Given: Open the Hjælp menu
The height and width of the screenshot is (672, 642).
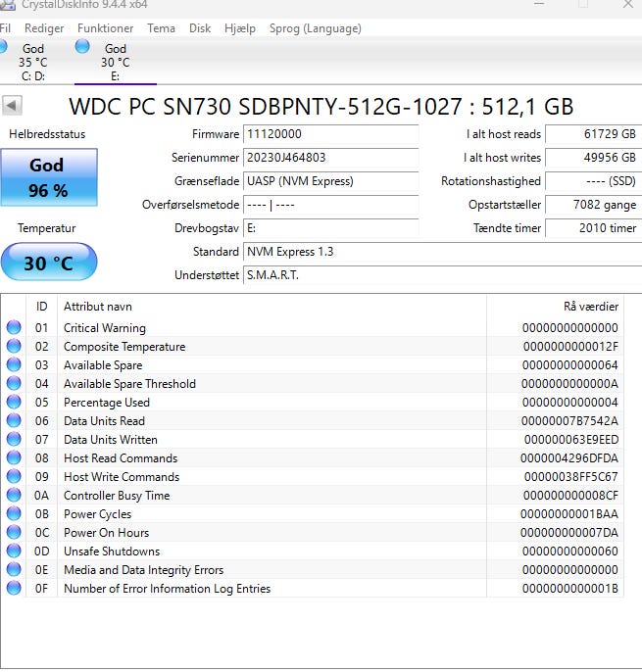Looking at the screenshot, I should 239,28.
